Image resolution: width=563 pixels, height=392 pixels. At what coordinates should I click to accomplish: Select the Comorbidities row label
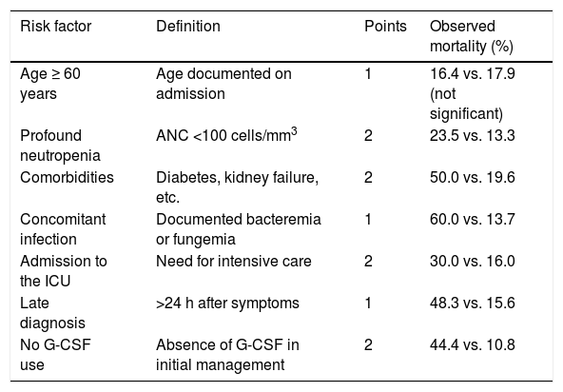[67, 178]
